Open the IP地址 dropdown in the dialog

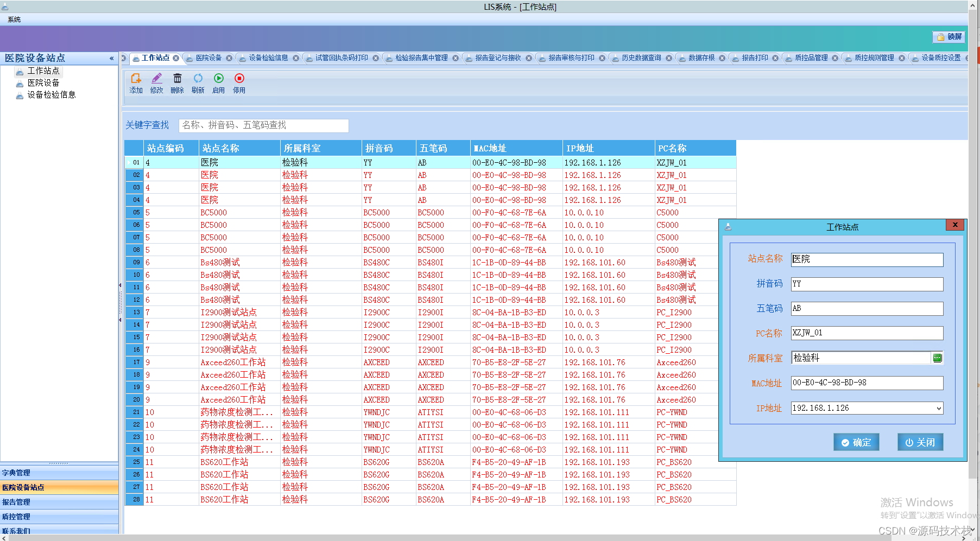[939, 408]
